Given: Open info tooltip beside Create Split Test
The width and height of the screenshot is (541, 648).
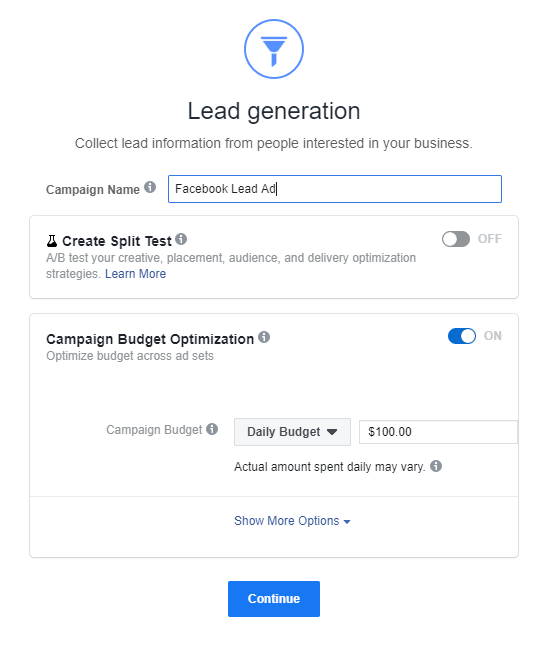Looking at the screenshot, I should [x=181, y=239].
